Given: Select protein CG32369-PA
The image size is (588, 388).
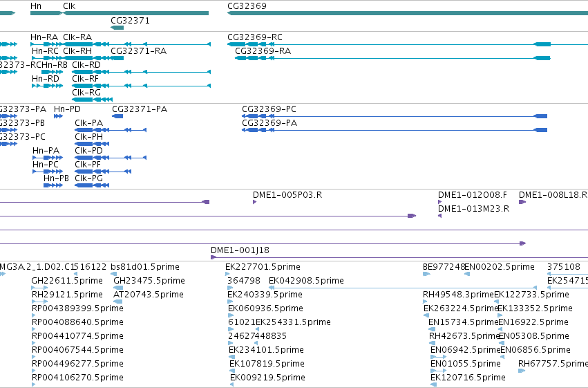Looking at the screenshot, I should (x=269, y=123).
